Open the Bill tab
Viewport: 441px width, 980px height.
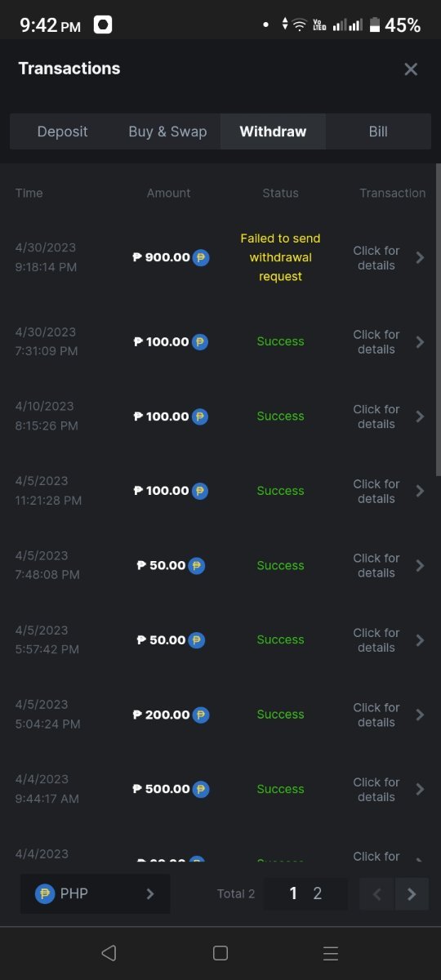click(378, 131)
